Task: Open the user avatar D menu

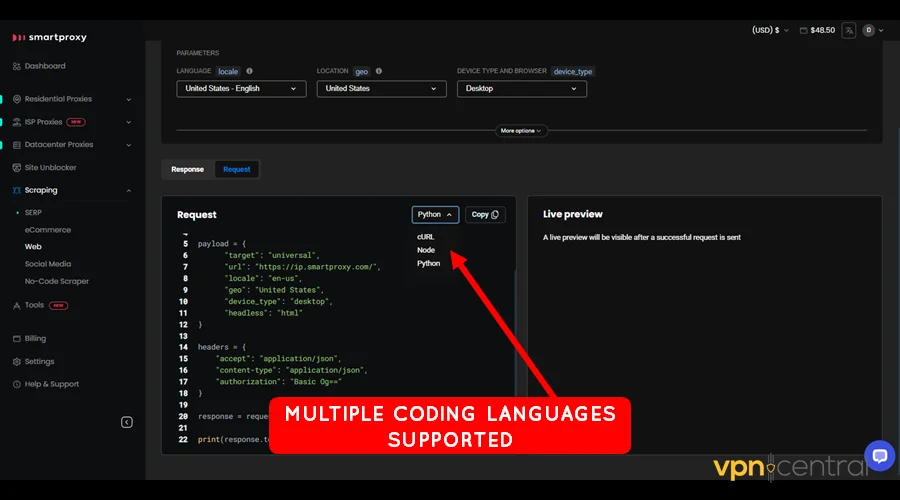Action: (x=872, y=30)
